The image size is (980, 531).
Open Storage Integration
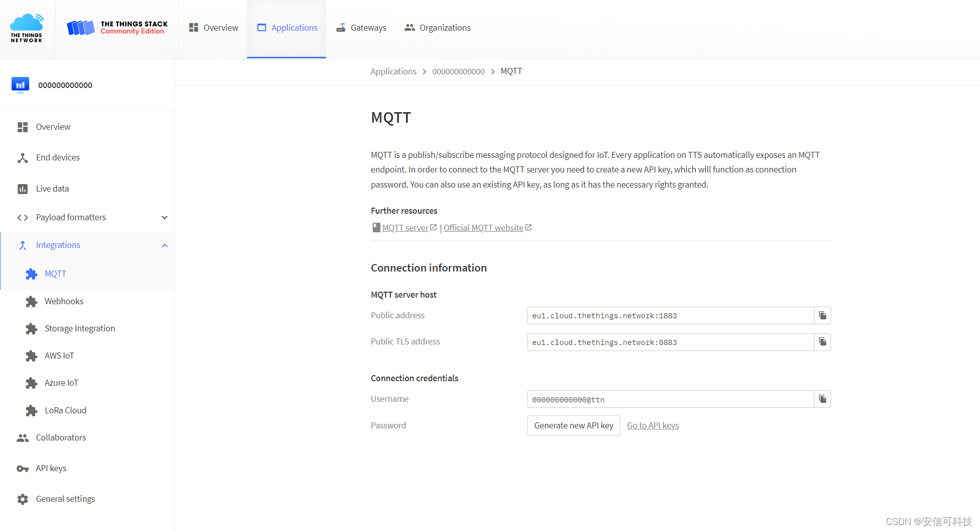(88, 328)
